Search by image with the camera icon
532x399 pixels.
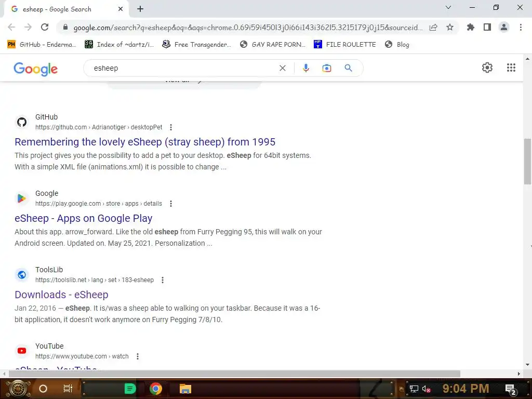pos(327,68)
